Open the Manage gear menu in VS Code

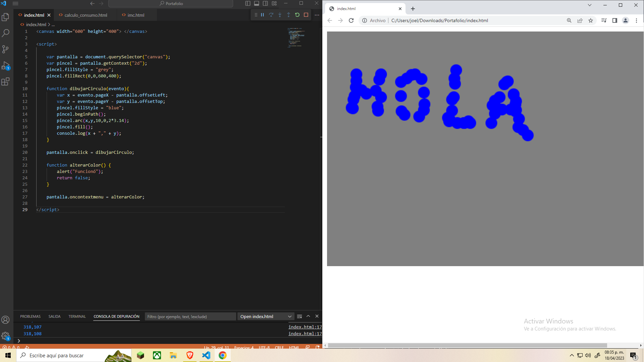point(5,336)
